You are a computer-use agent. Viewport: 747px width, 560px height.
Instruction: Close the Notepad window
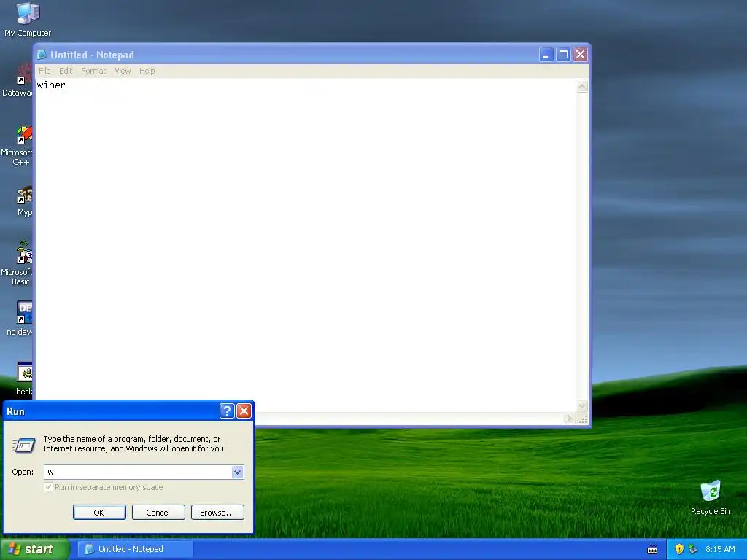click(580, 54)
